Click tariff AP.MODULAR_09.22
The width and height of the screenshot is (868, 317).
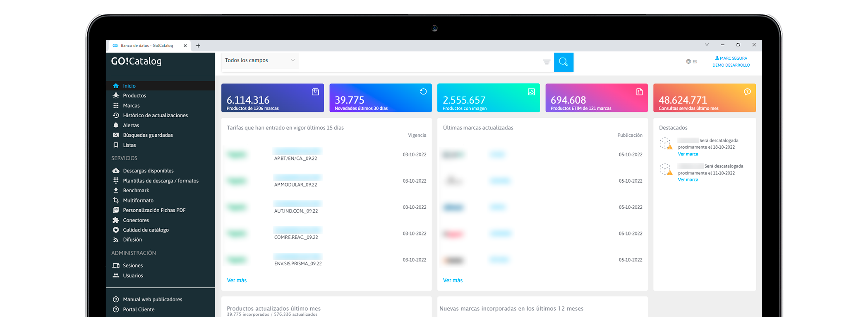coord(296,185)
